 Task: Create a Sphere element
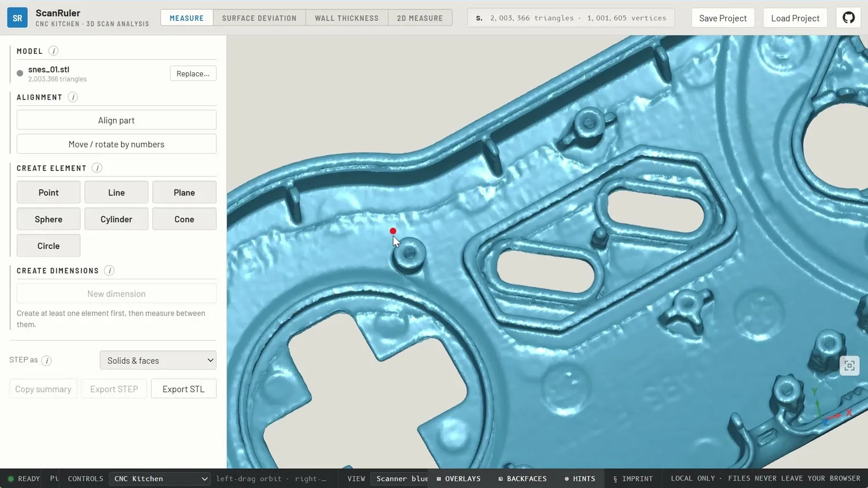49,219
